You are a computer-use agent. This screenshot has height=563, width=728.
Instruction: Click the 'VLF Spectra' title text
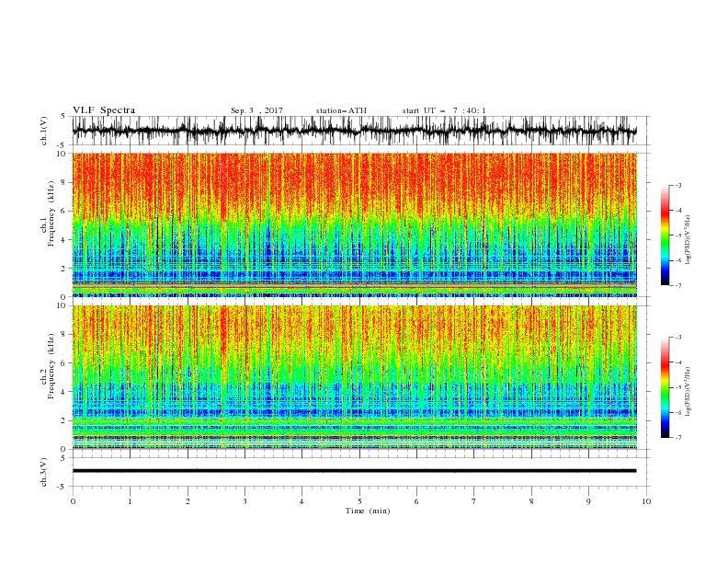(104, 110)
